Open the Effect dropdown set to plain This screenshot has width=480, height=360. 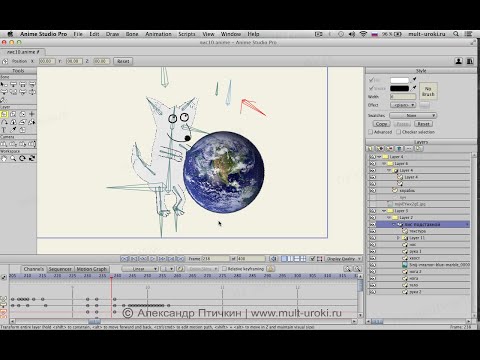(403, 105)
